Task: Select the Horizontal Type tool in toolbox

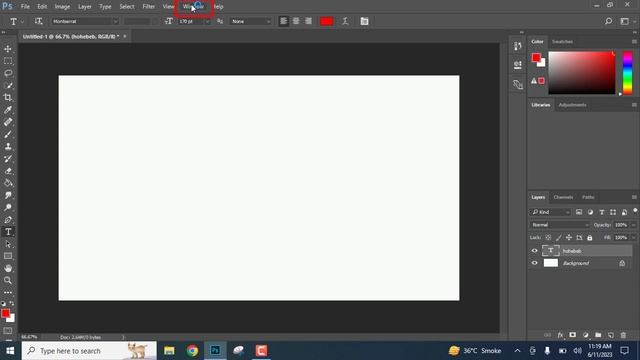Action: coord(8,232)
